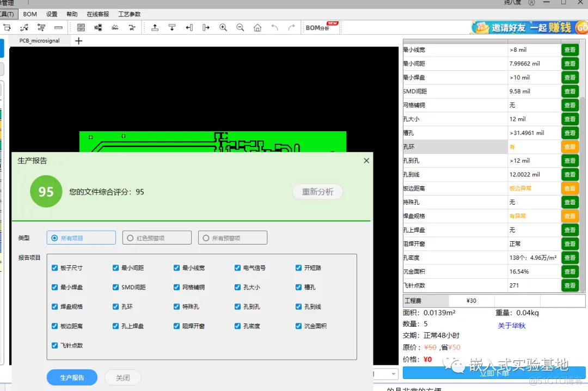
Task: Toggle the 特殊孔 checkbox
Action: tap(176, 307)
